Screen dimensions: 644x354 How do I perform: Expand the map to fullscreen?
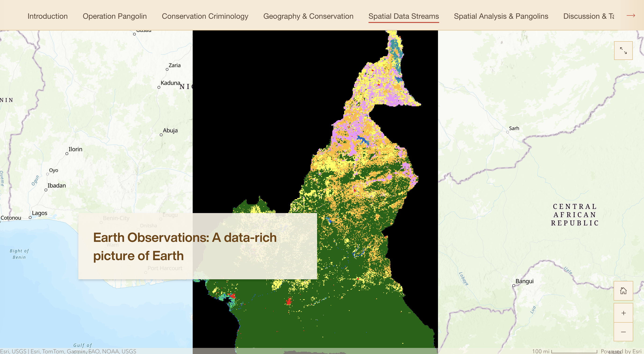(623, 51)
